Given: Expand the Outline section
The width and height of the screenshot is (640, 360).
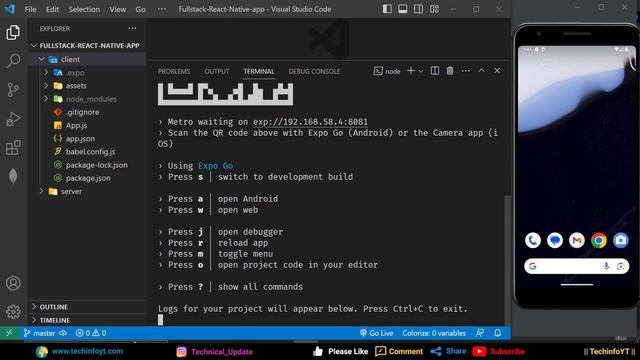Looking at the screenshot, I should point(87,307).
